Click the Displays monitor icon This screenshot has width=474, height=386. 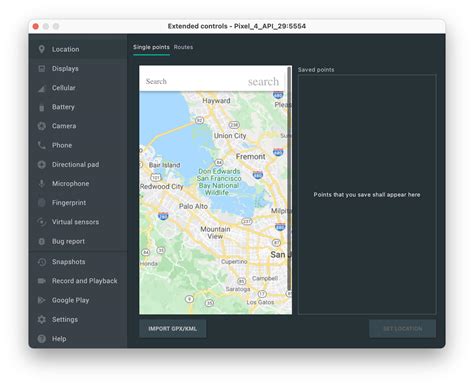point(41,69)
